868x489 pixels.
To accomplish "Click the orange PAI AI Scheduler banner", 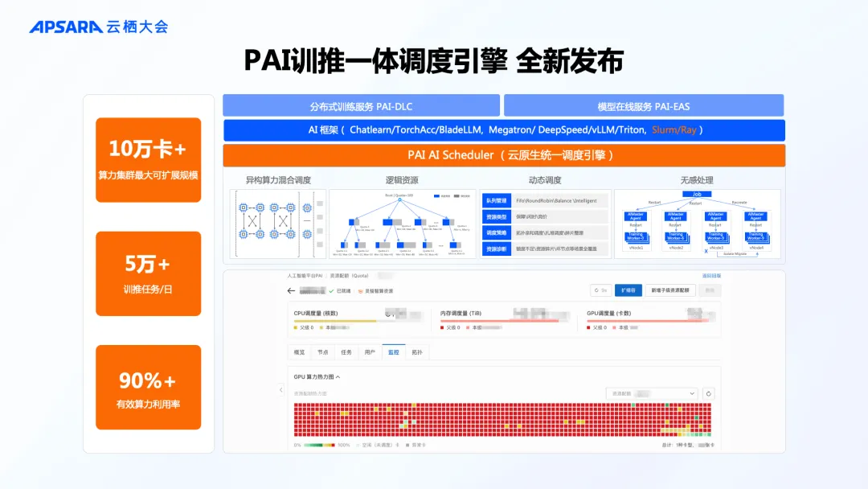I will point(504,155).
